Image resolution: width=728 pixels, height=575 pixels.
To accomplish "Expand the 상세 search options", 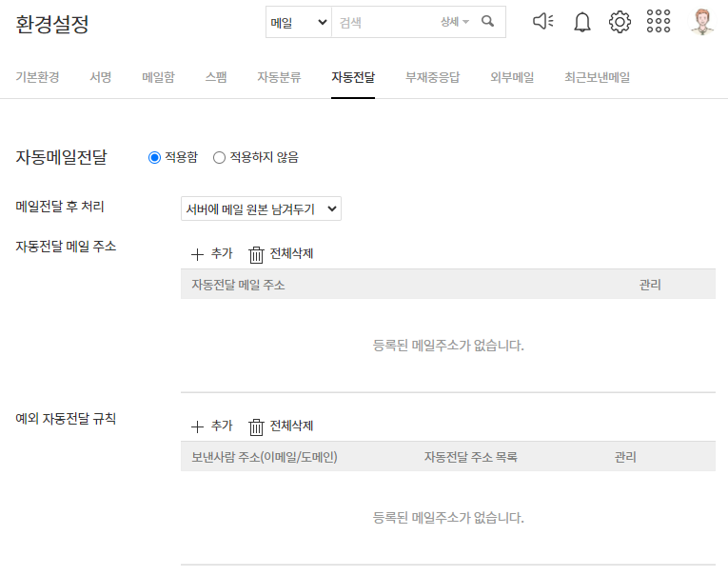I will [455, 22].
